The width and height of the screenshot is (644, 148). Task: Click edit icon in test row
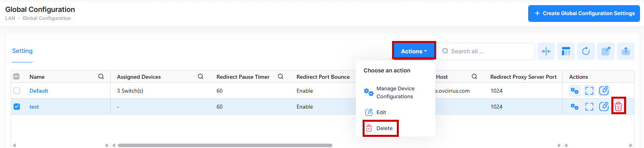[x=604, y=106]
